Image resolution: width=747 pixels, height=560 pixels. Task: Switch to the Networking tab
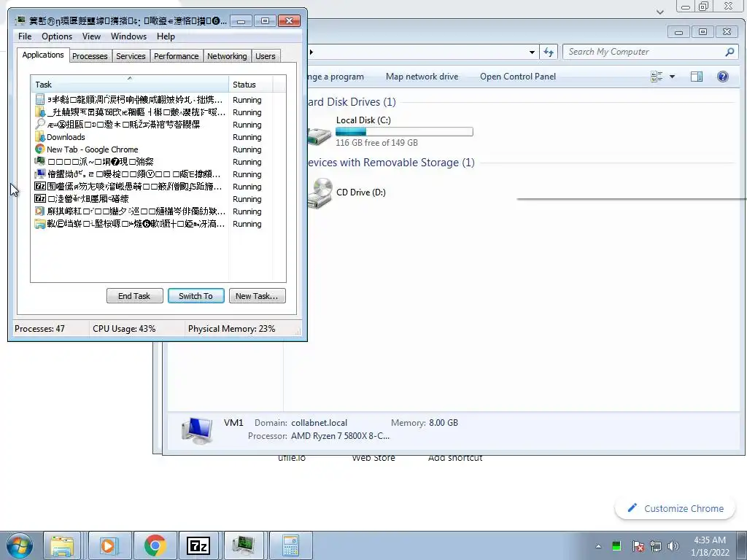click(227, 56)
